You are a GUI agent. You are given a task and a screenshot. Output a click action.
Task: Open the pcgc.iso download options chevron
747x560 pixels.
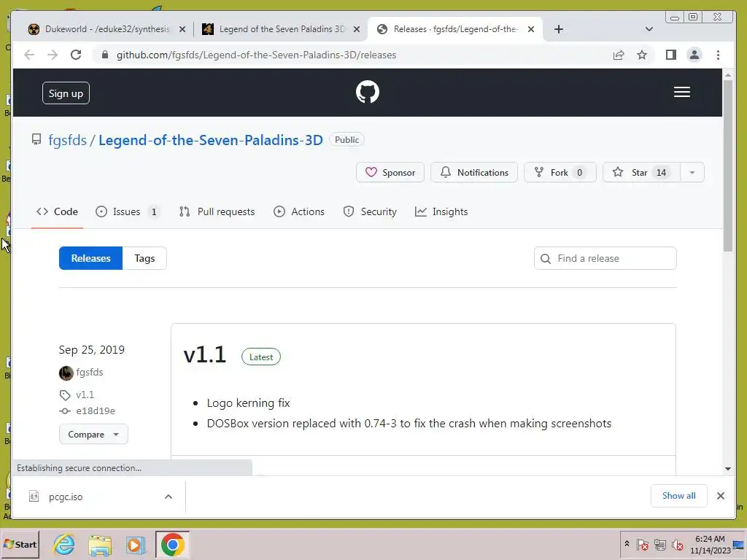click(x=169, y=497)
